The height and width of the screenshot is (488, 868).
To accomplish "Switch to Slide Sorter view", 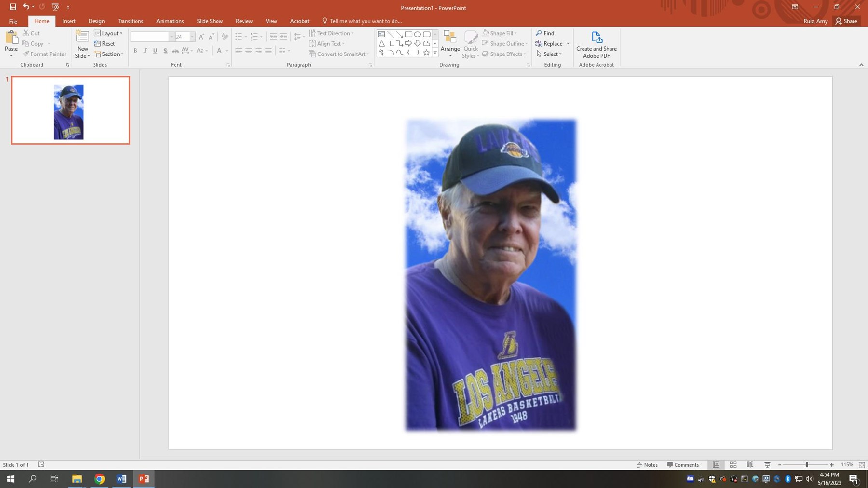I will (x=733, y=465).
